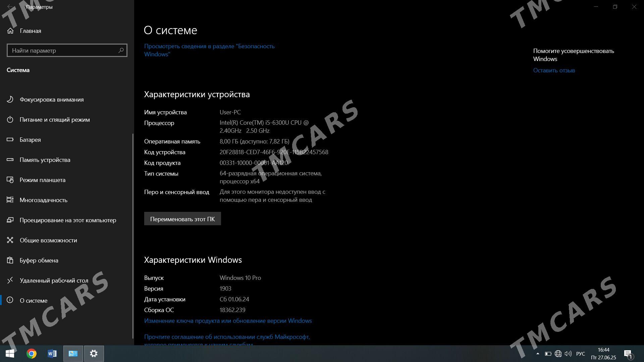The image size is (644, 362).
Task: Click the RAM value 8,00 ГБ
Action: click(x=254, y=141)
